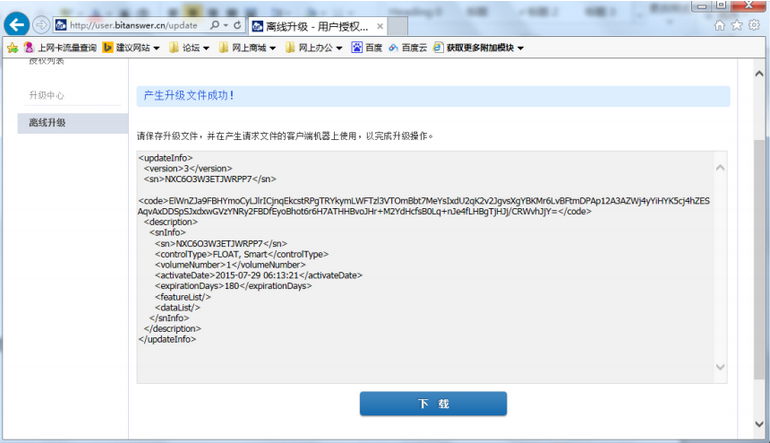Click the version 3 line in XML
Screen dimensions: 770x443
(x=188, y=168)
